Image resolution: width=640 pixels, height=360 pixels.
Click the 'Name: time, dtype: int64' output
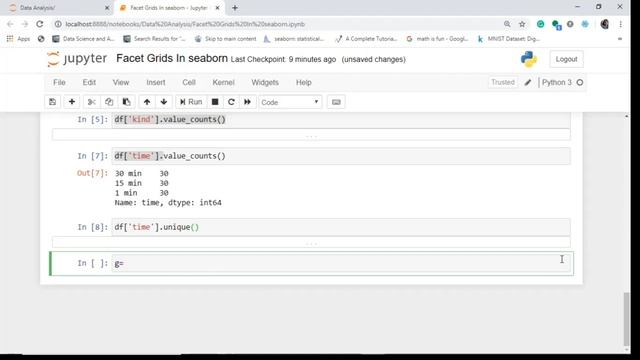click(168, 203)
